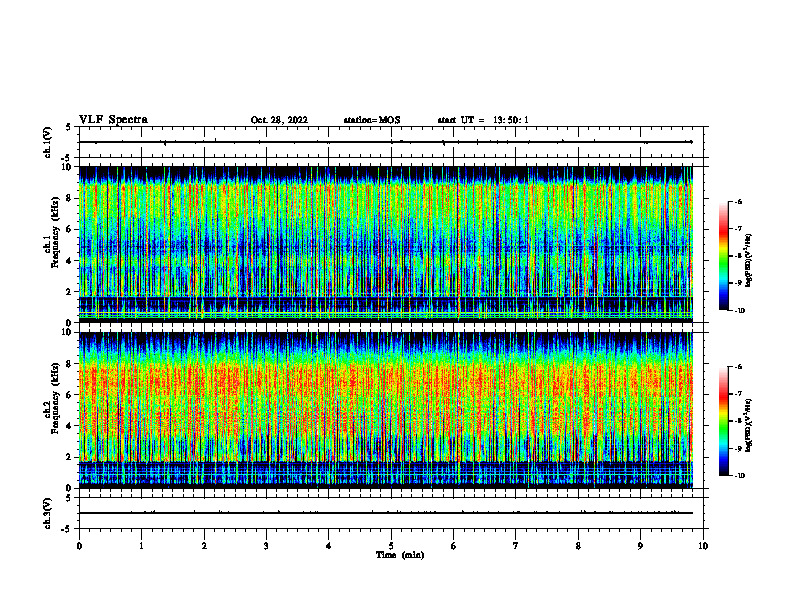Click the ch.2 spectrogram color scale bar

(x=723, y=421)
